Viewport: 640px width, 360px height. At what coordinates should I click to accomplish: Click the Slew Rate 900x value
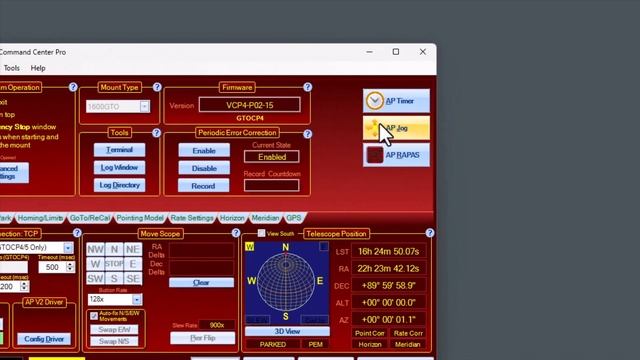[x=217, y=325]
